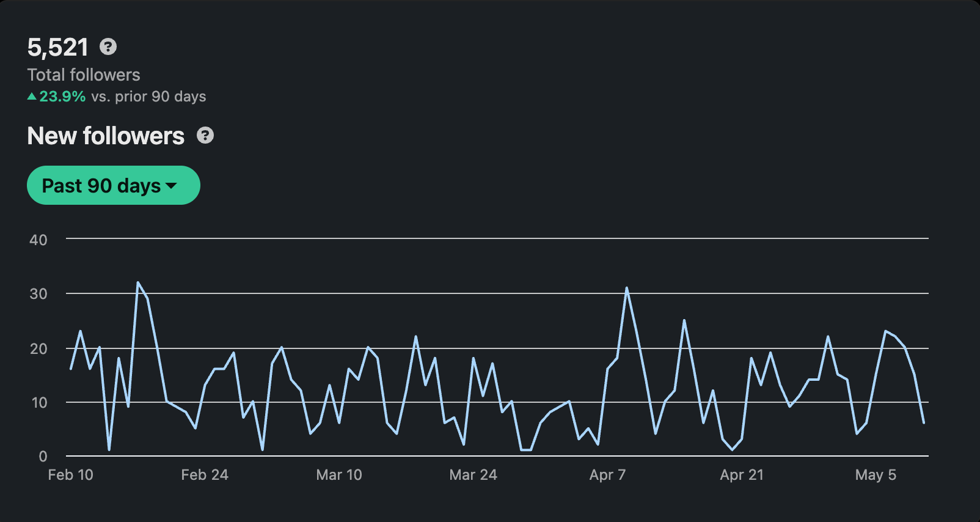Expand the Past 90 days dropdown

tap(114, 185)
